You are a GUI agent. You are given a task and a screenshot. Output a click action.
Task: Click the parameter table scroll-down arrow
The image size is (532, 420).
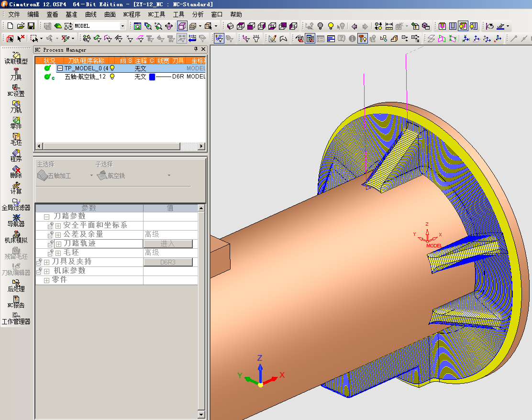pos(201,414)
